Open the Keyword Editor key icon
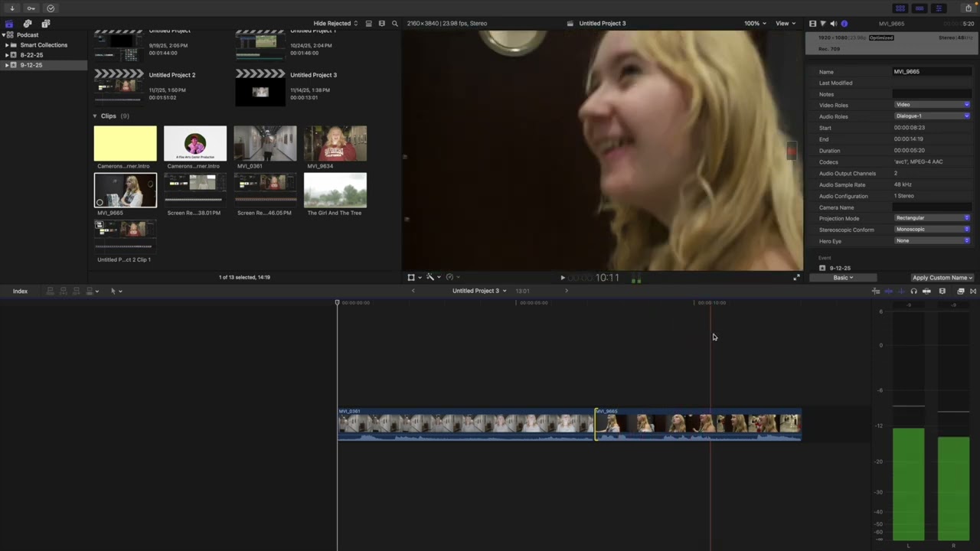The image size is (980, 551). pos(31,8)
